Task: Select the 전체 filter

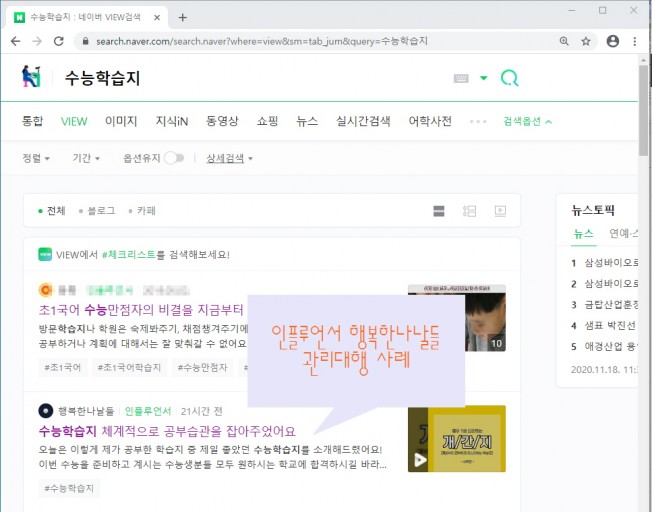Action: tap(52, 211)
